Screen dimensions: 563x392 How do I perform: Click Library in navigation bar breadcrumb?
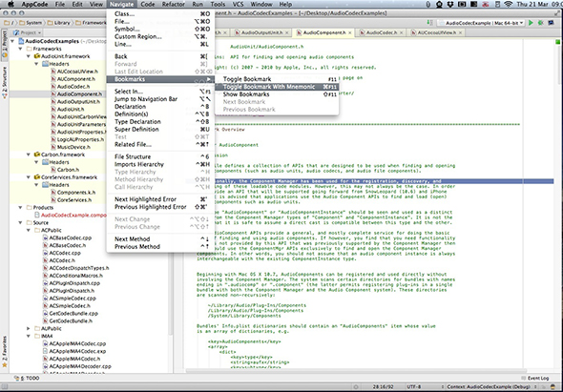click(x=59, y=23)
